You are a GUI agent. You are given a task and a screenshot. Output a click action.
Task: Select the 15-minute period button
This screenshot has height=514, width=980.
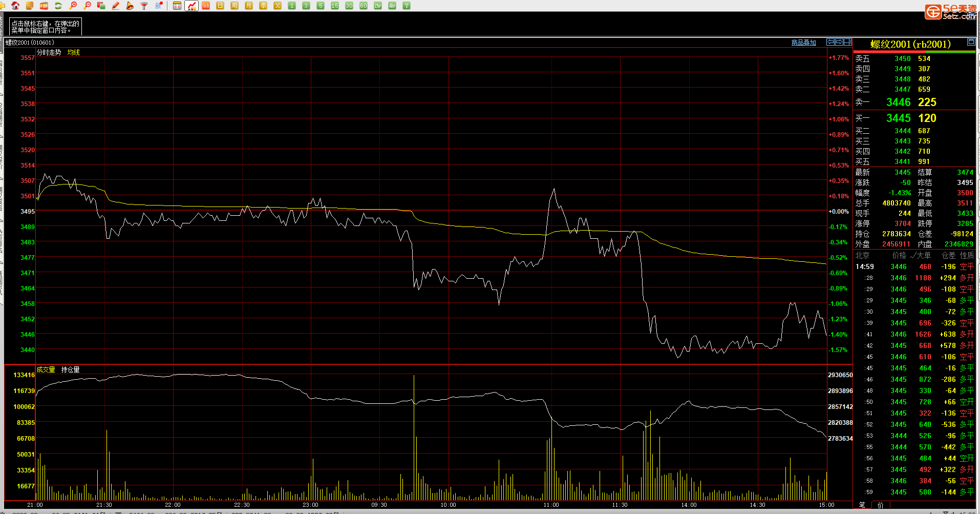(x=335, y=6)
